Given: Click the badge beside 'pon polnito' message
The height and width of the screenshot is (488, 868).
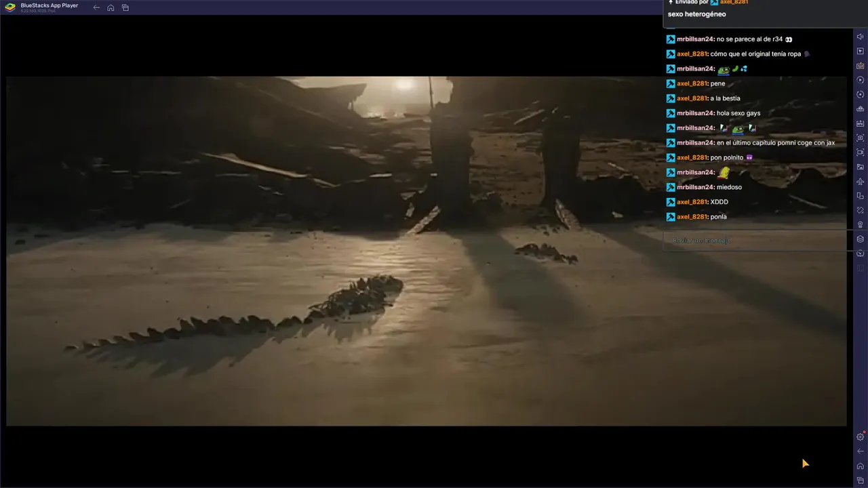Looking at the screenshot, I should coord(671,157).
